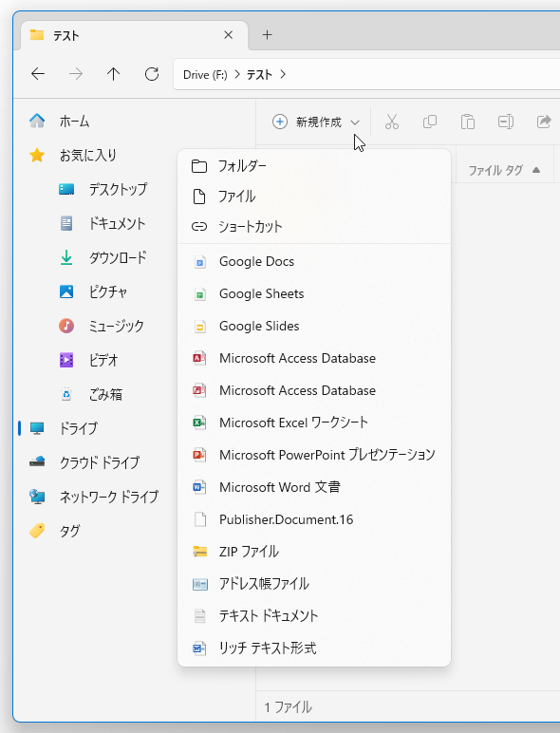
Task: Open the 新規作成 dropdown chevron
Action: (x=355, y=122)
